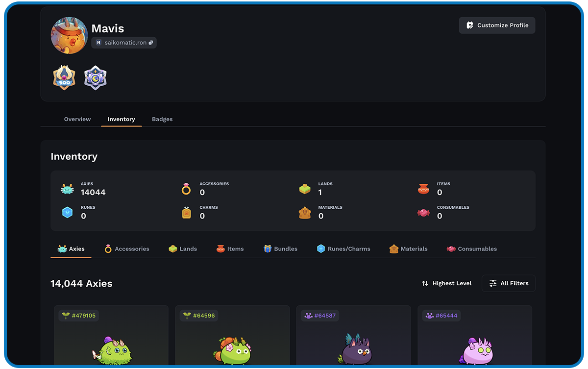The width and height of the screenshot is (588, 369).
Task: Open the Accessories category tab
Action: point(127,249)
